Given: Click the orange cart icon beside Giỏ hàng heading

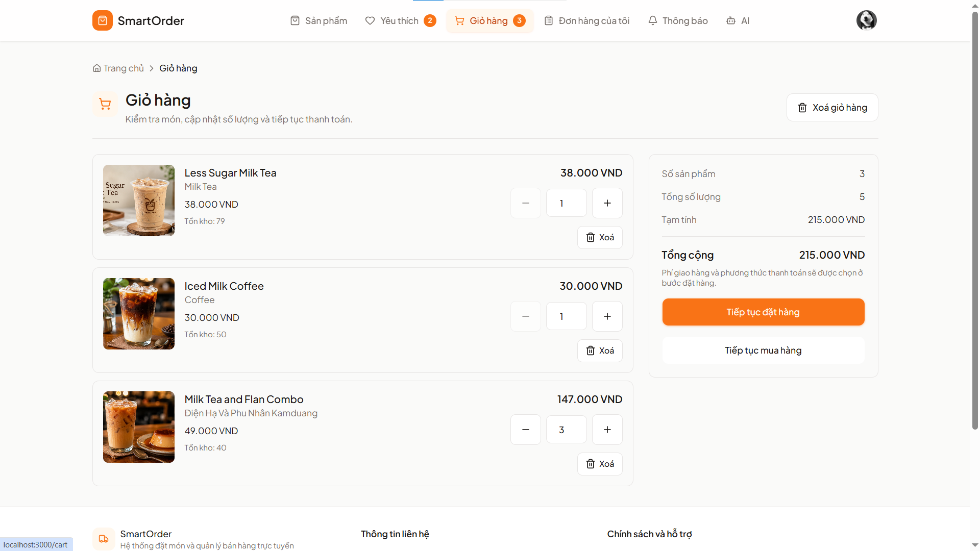Looking at the screenshot, I should click(105, 104).
